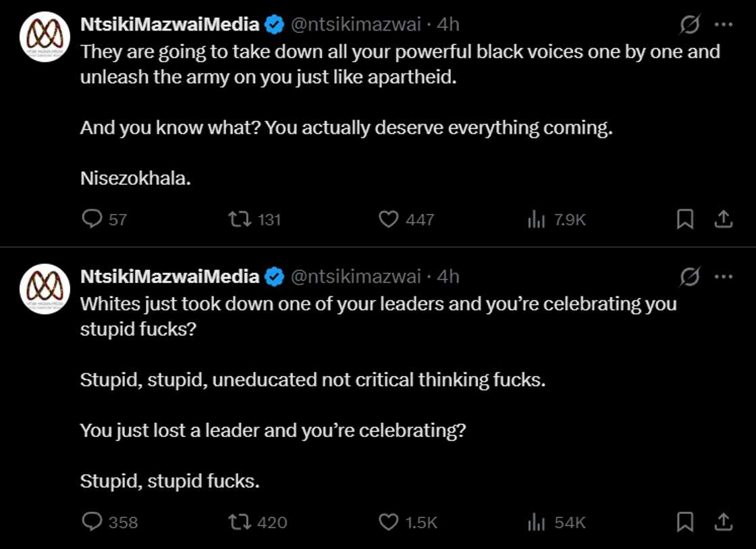Share the second tweet
Screen dimensions: 756x549
[x=724, y=521]
